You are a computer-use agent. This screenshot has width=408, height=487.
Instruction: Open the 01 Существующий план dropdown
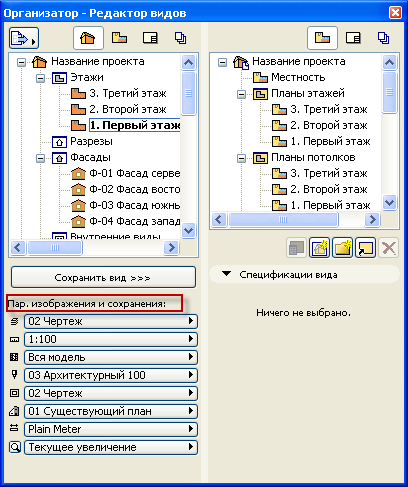[111, 411]
